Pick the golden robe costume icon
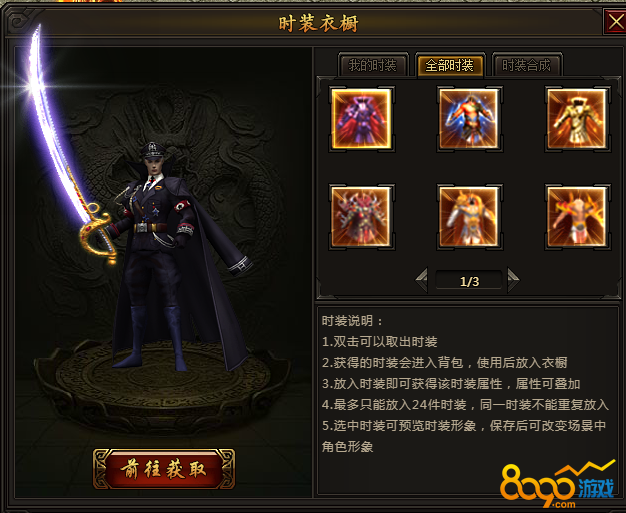 point(577,119)
